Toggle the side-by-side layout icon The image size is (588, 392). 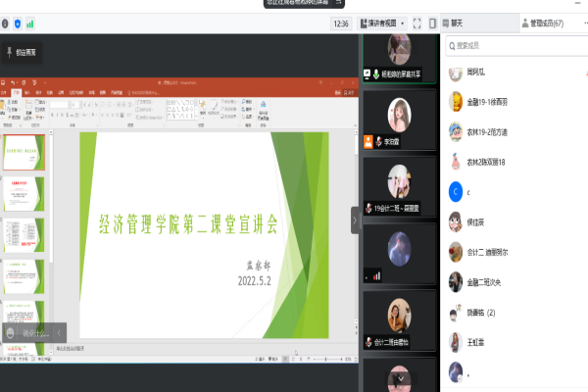click(x=433, y=23)
